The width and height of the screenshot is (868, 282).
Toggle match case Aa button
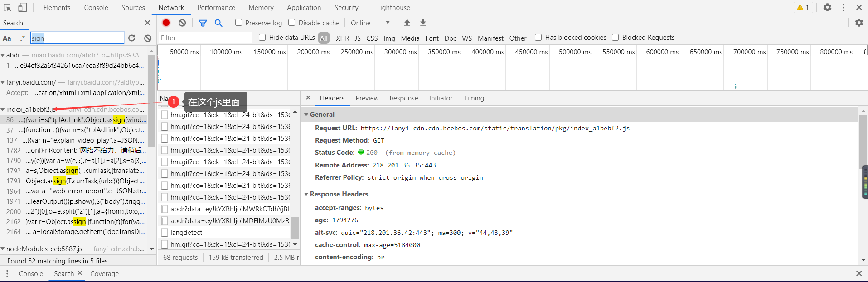coord(7,38)
